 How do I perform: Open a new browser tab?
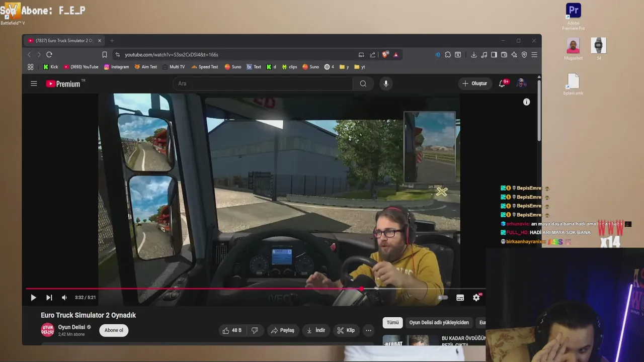pos(112,41)
